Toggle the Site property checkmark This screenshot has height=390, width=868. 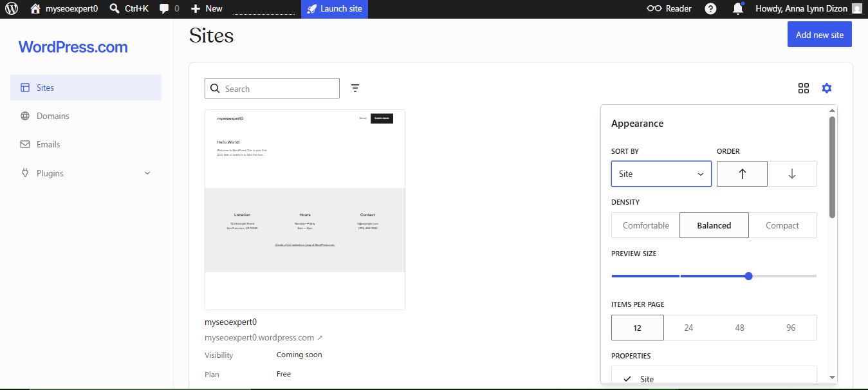[x=627, y=379]
